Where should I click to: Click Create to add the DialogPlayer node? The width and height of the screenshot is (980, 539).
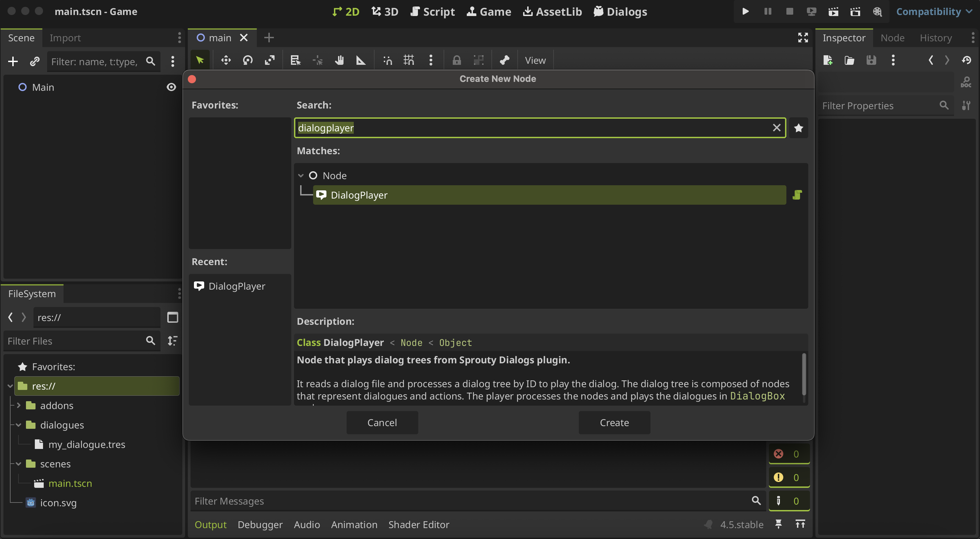[614, 422]
